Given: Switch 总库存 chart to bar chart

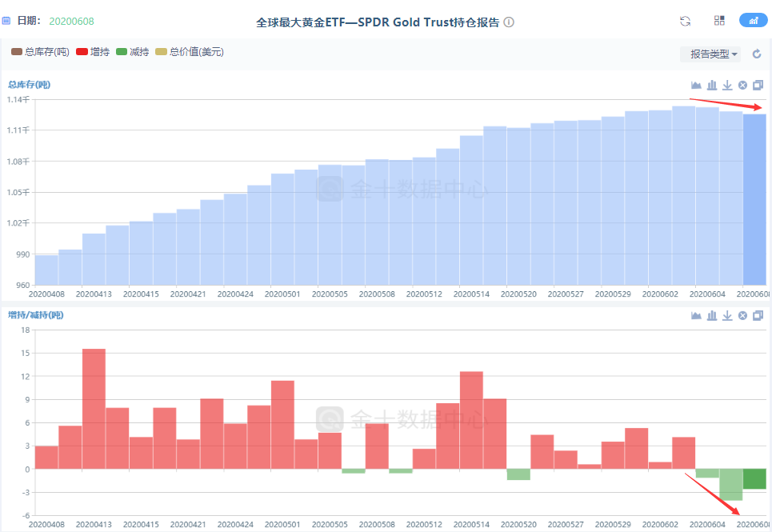Looking at the screenshot, I should [712, 85].
